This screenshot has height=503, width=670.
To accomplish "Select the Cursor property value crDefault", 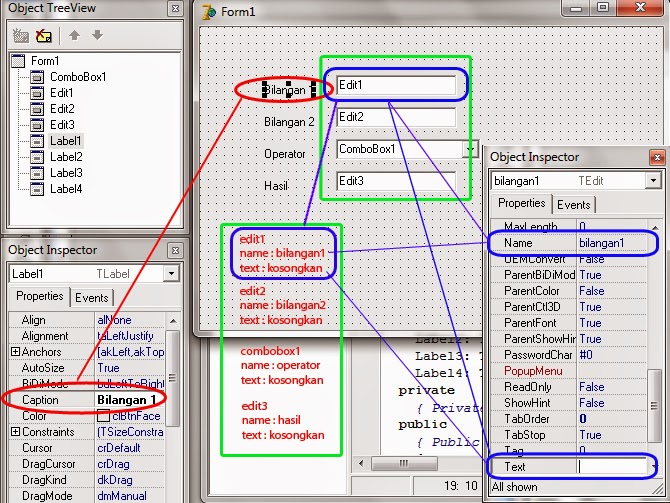I will (x=129, y=448).
